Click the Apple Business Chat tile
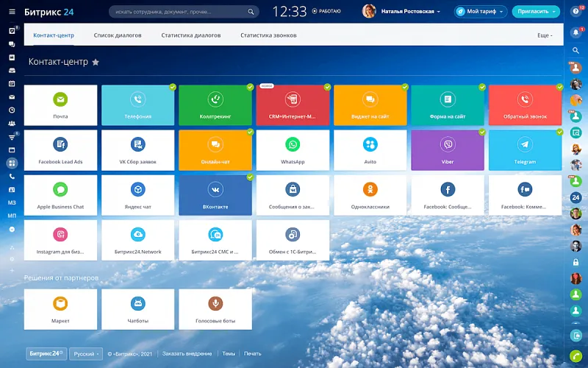 point(60,194)
